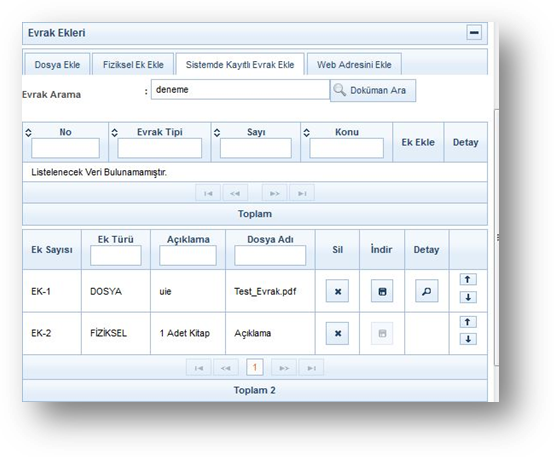Select page 1 of attachments list
The width and height of the screenshot is (554, 457).
tap(254, 368)
